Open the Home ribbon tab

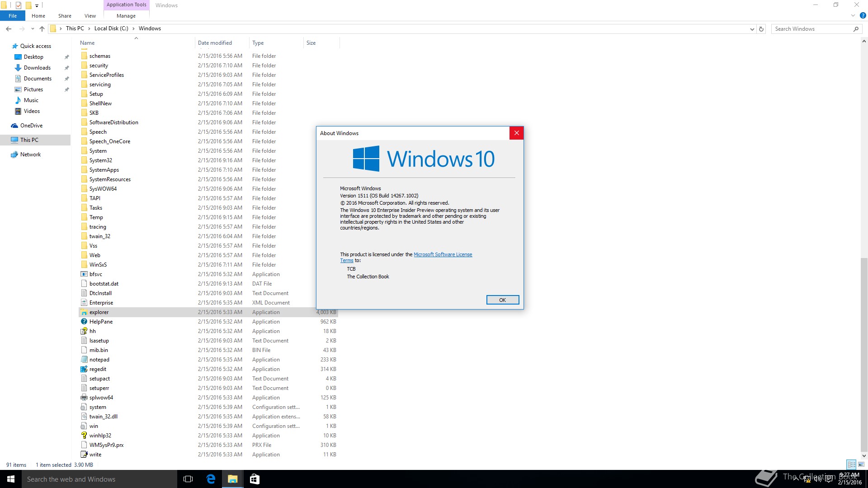38,16
